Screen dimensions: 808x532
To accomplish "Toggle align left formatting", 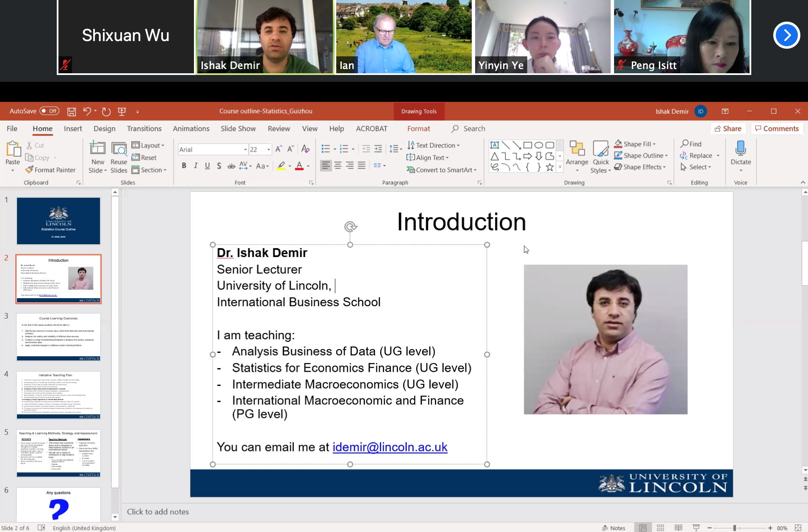I will click(x=326, y=166).
